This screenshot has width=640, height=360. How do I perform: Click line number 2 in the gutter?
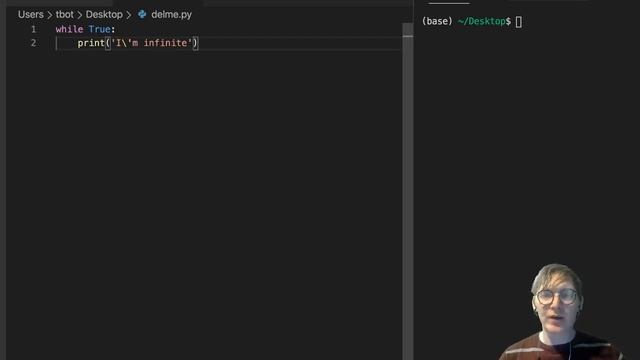[33, 43]
